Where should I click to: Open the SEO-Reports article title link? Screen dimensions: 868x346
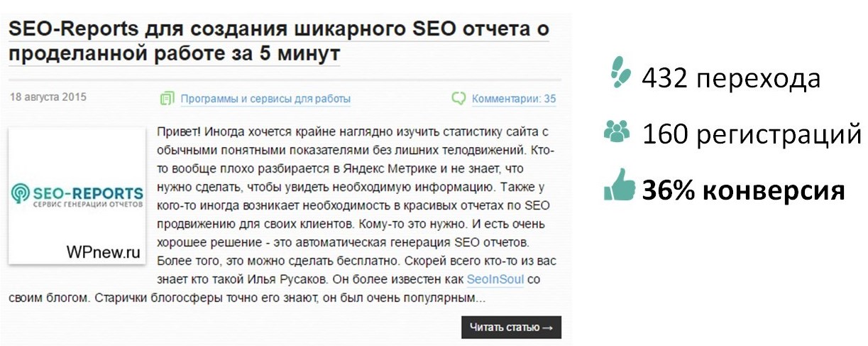(x=279, y=42)
